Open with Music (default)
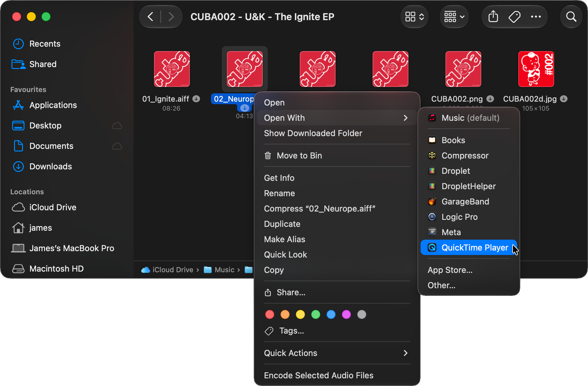 click(x=469, y=118)
